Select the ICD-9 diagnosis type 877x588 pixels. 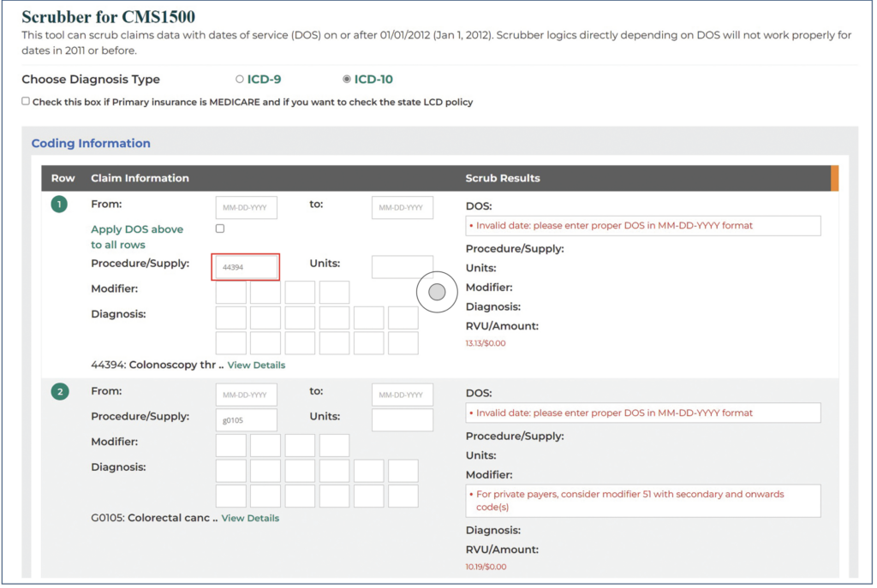pos(240,78)
